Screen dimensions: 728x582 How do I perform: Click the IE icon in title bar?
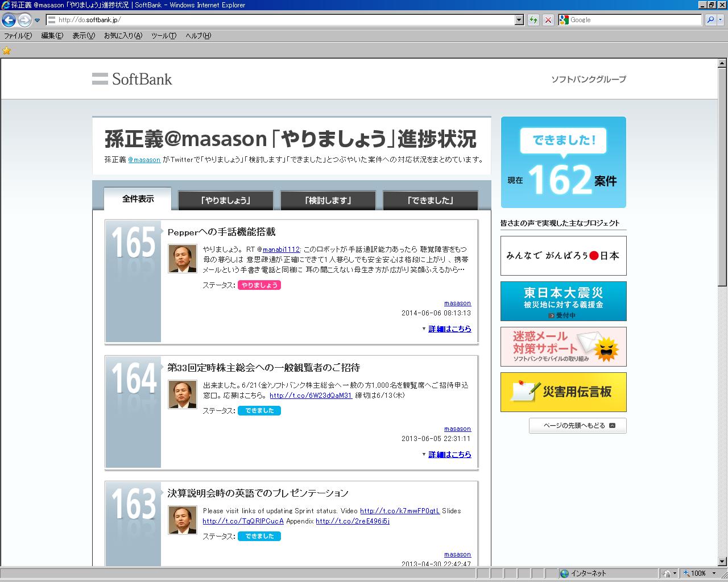pos(6,5)
